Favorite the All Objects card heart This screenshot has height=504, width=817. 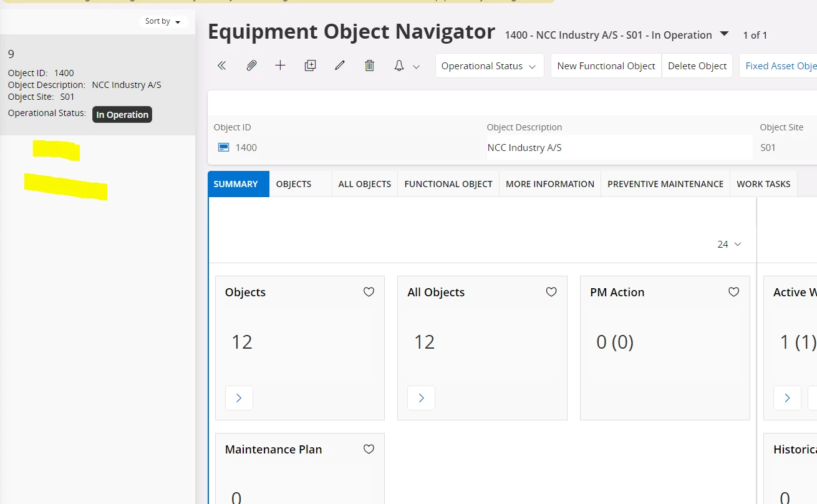pyautogui.click(x=551, y=292)
